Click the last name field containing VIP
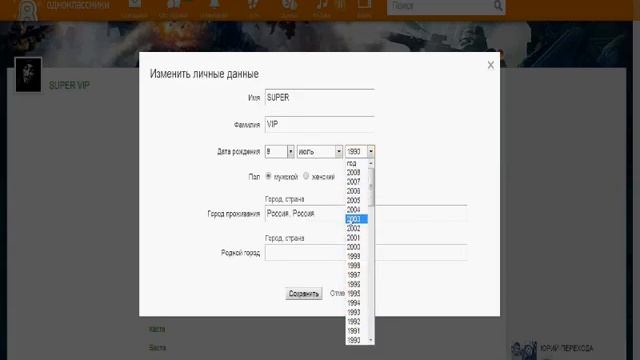Screen dimensions: 640x360 click(x=319, y=124)
